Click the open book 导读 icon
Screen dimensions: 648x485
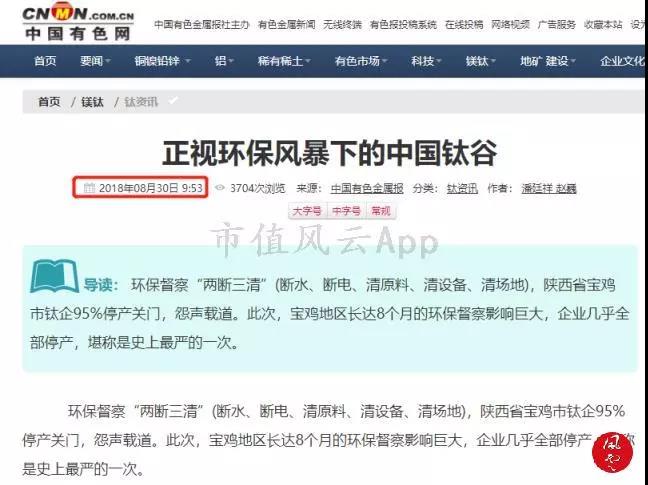click(x=53, y=277)
